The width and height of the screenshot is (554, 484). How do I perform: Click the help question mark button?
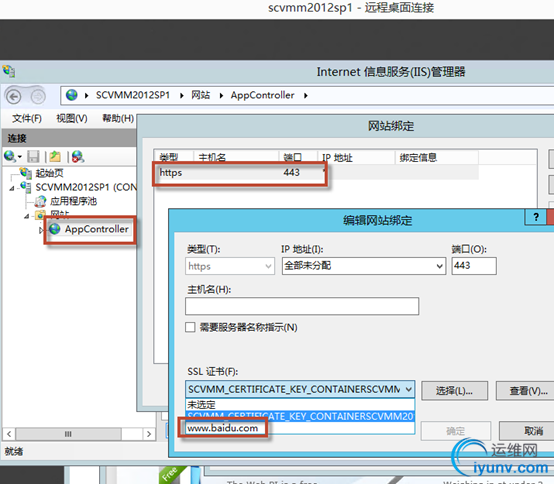[x=536, y=217]
